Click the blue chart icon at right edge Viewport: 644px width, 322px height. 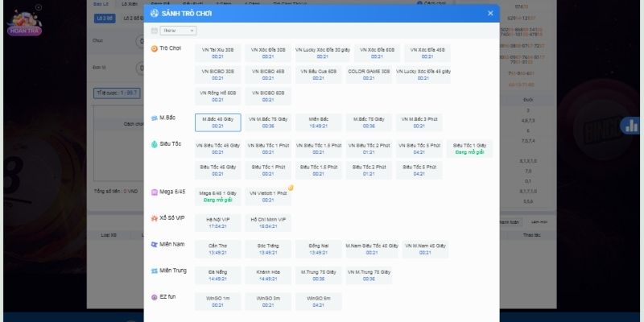(632, 126)
